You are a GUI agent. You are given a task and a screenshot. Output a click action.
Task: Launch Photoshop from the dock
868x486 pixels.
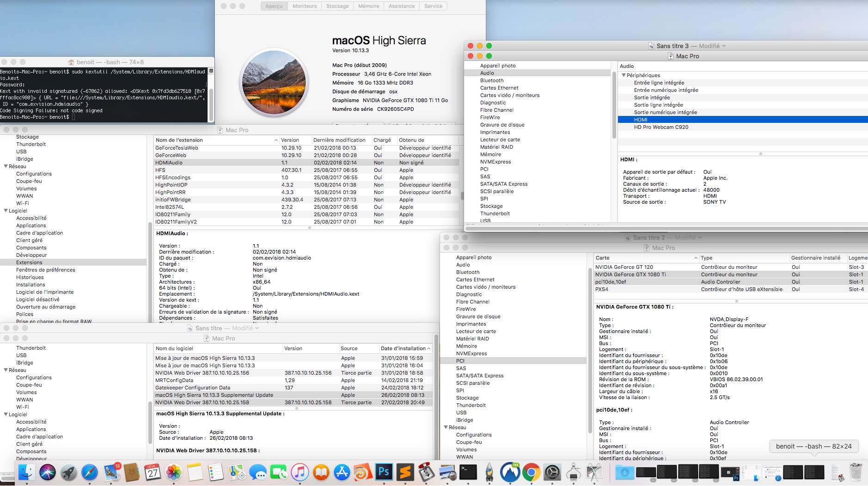(x=384, y=473)
